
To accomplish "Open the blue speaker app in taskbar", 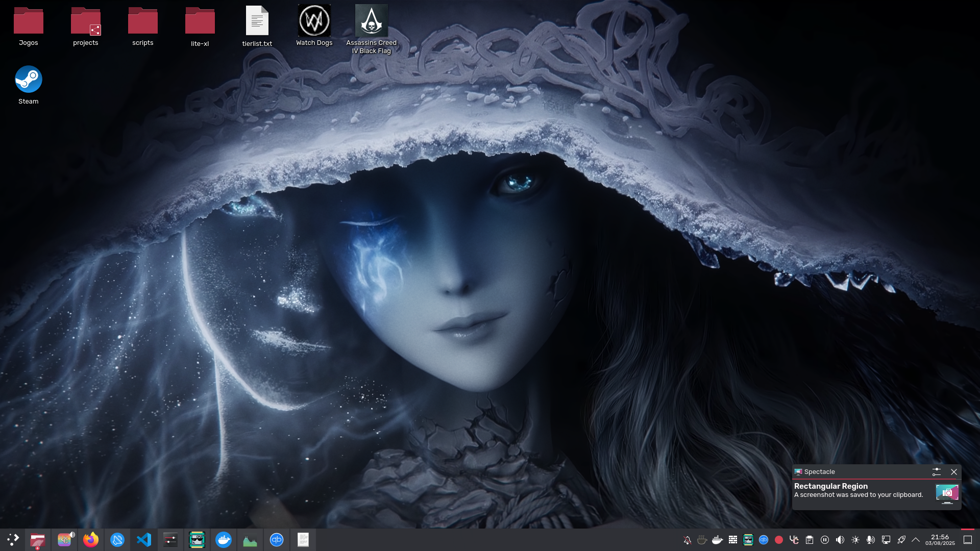I will point(117,539).
